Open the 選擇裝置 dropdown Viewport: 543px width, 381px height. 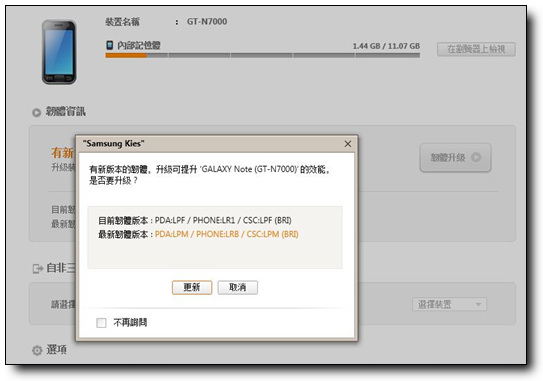tap(449, 304)
